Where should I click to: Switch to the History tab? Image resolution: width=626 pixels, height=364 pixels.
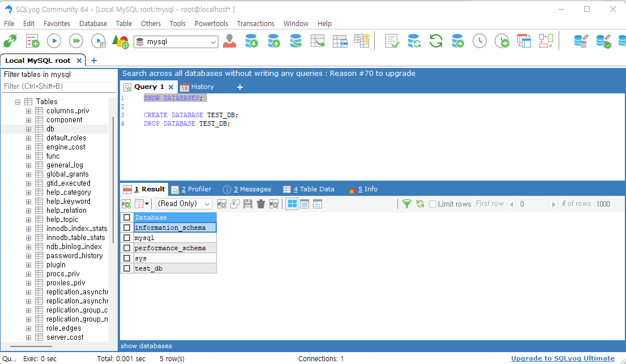(197, 87)
